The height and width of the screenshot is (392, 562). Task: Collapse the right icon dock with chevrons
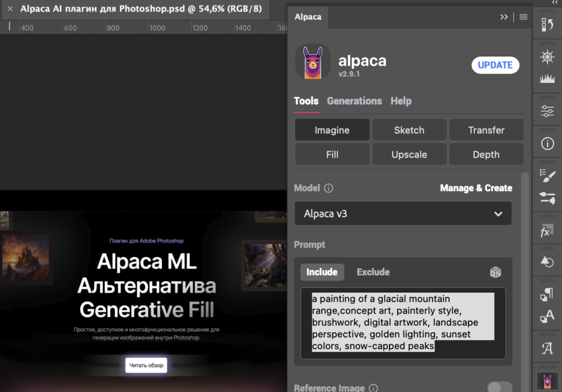tap(554, 2)
